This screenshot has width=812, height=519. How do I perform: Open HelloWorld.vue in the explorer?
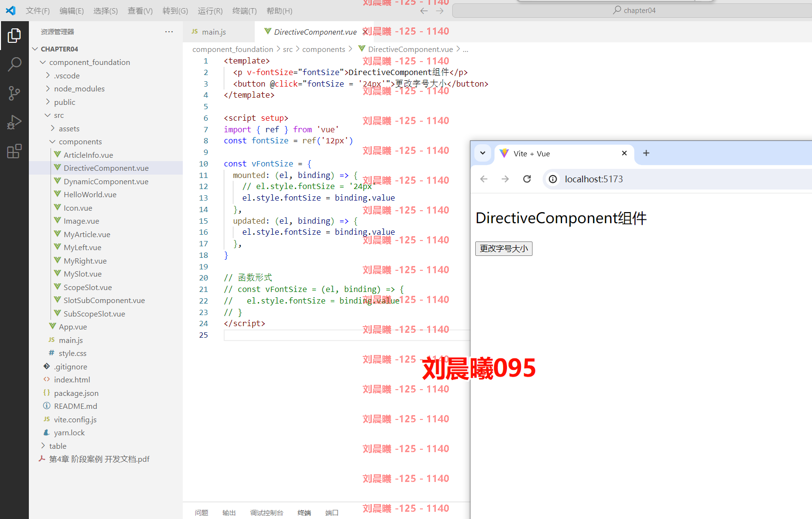click(106, 194)
